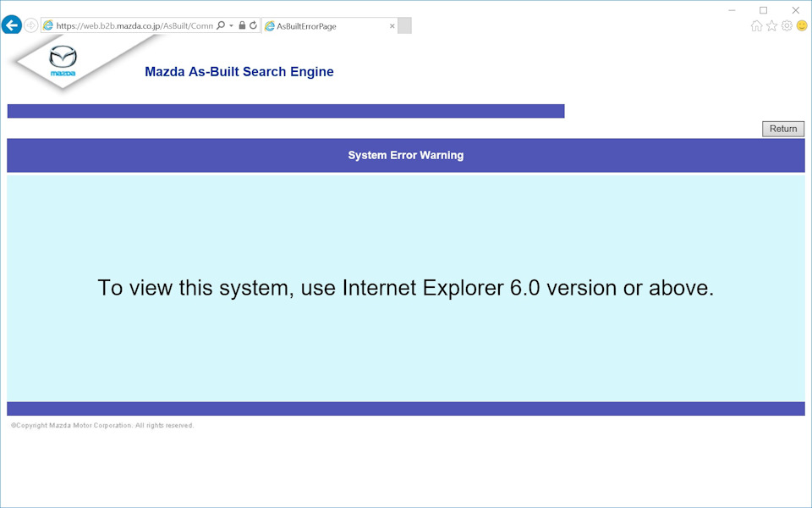Click the Return button

click(x=783, y=129)
